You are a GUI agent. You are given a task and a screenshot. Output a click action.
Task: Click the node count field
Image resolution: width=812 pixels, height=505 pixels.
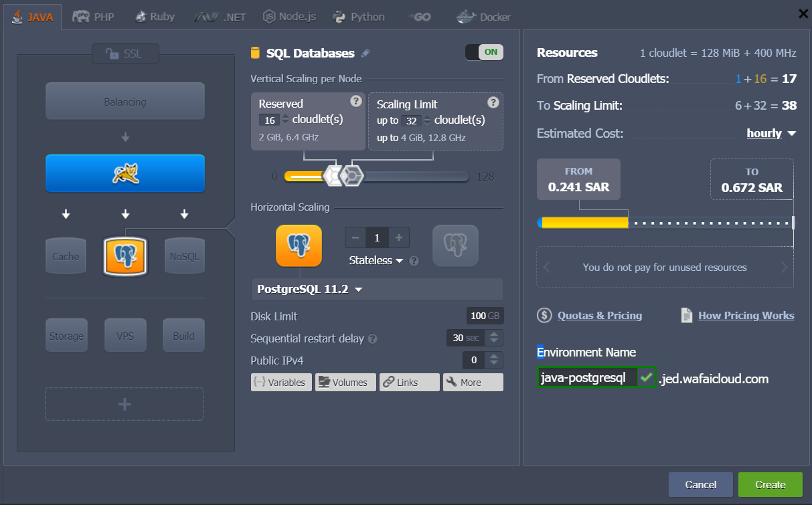click(377, 237)
